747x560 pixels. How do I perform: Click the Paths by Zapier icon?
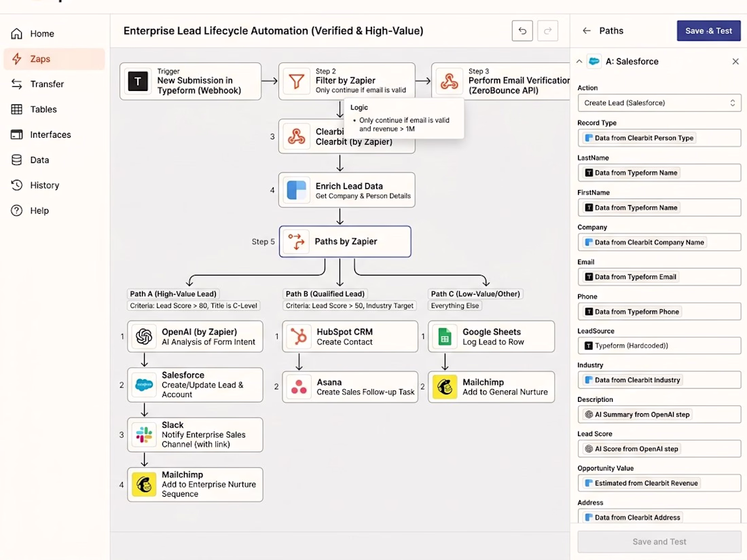pos(296,242)
